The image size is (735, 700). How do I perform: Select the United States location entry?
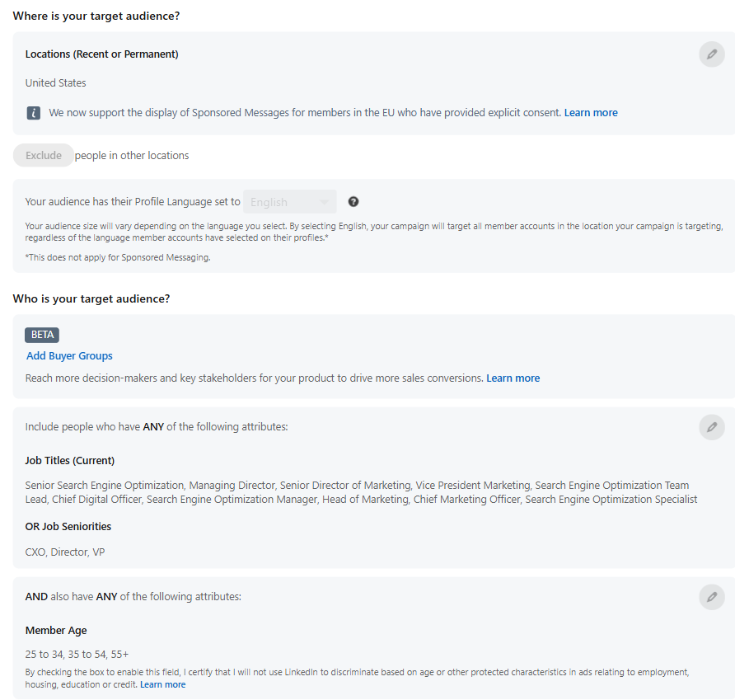pyautogui.click(x=56, y=83)
